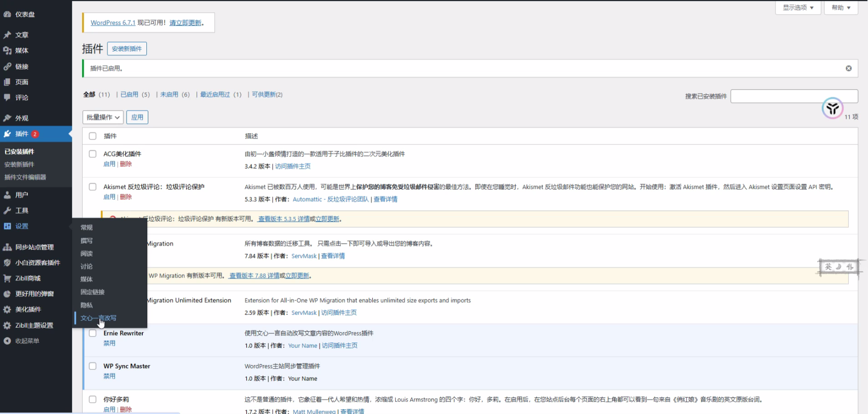The height and width of the screenshot is (414, 868).
Task: Click the collapse menu arrow icon (收起菜单)
Action: point(7,341)
